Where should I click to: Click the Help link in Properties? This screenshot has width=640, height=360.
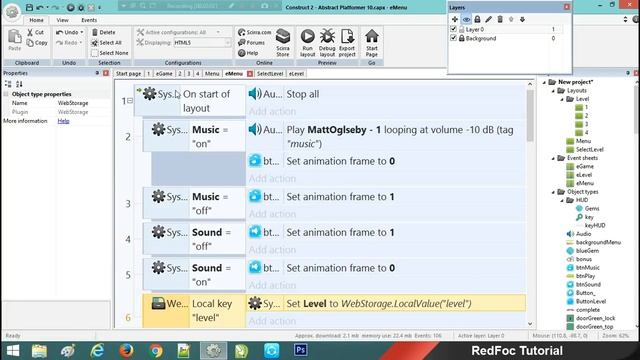[x=63, y=121]
